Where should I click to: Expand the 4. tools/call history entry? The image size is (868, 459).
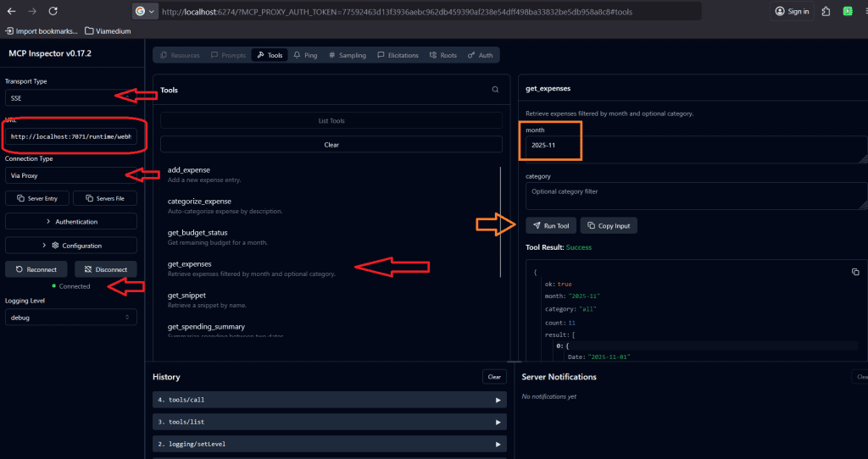329,400
